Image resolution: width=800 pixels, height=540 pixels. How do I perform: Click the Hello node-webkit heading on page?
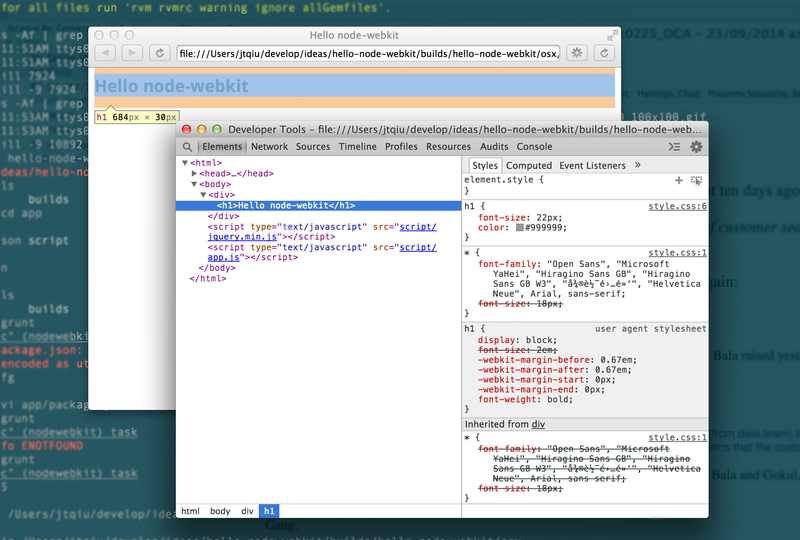[x=171, y=86]
